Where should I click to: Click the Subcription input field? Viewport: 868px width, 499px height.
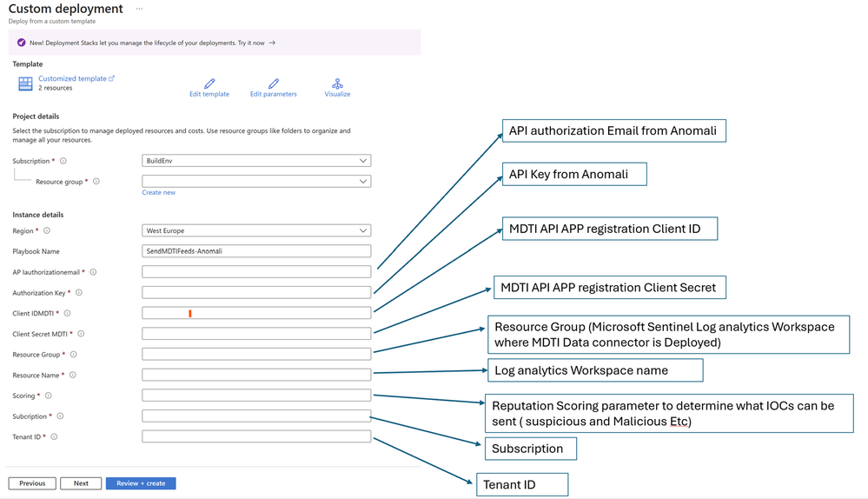pyautogui.click(x=256, y=416)
